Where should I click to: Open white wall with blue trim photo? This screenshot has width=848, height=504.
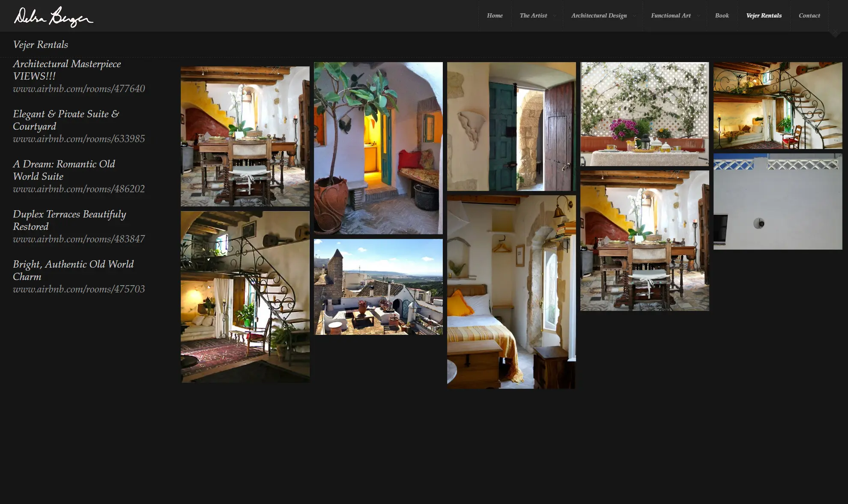coord(778,201)
